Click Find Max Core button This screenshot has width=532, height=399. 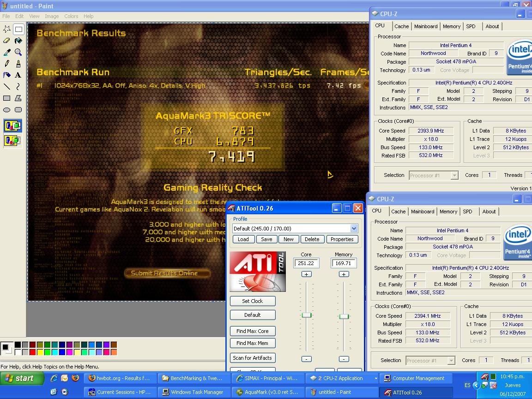pyautogui.click(x=253, y=331)
